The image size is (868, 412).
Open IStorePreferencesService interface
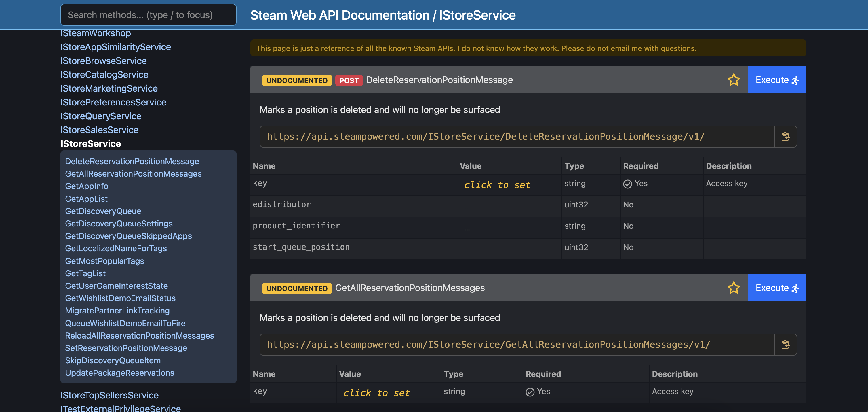coord(113,102)
